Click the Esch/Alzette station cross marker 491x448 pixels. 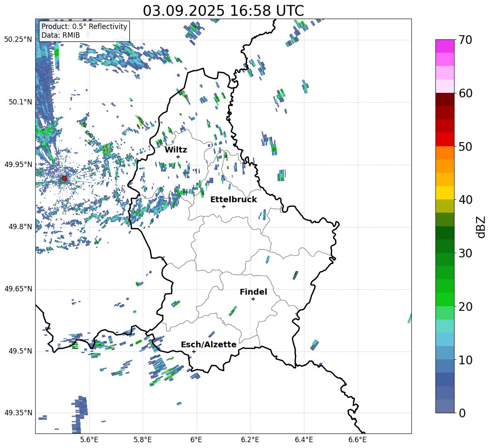click(194, 351)
